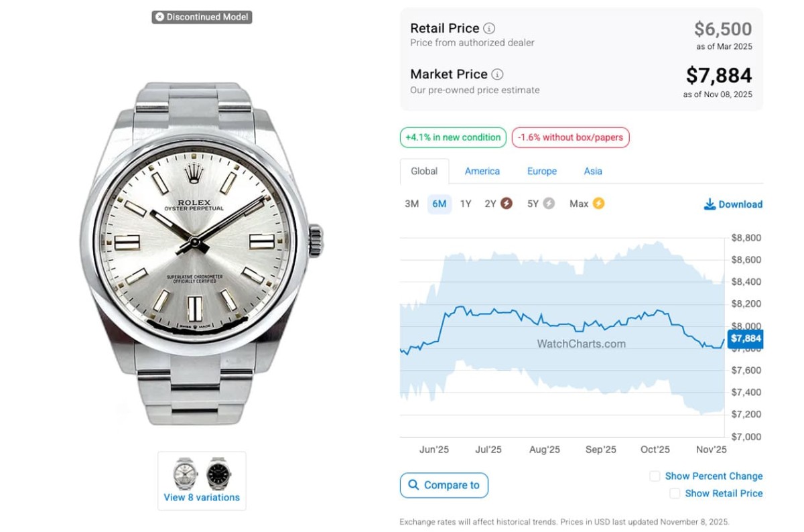Click the X icon on Discontinued Model badge
This screenshot has height=532, width=804.
pos(159,17)
